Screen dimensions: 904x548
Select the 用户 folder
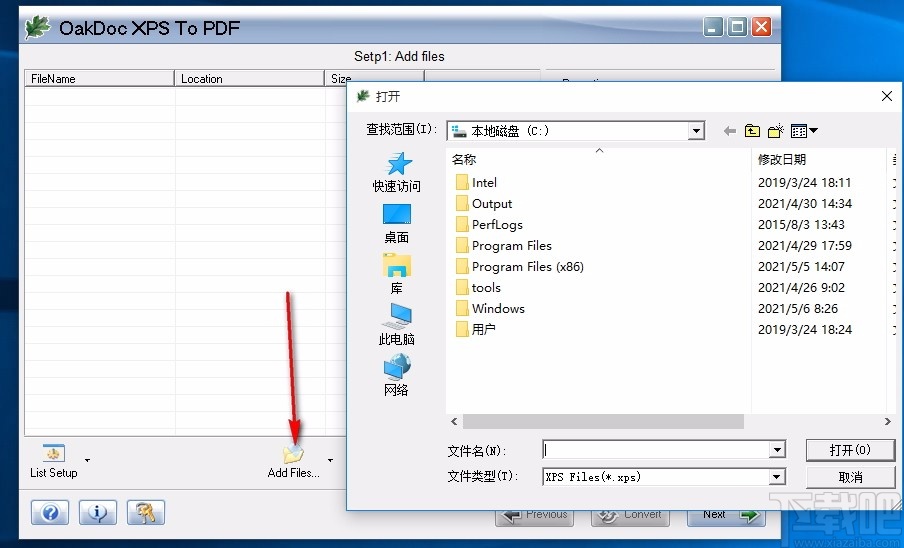point(475,330)
